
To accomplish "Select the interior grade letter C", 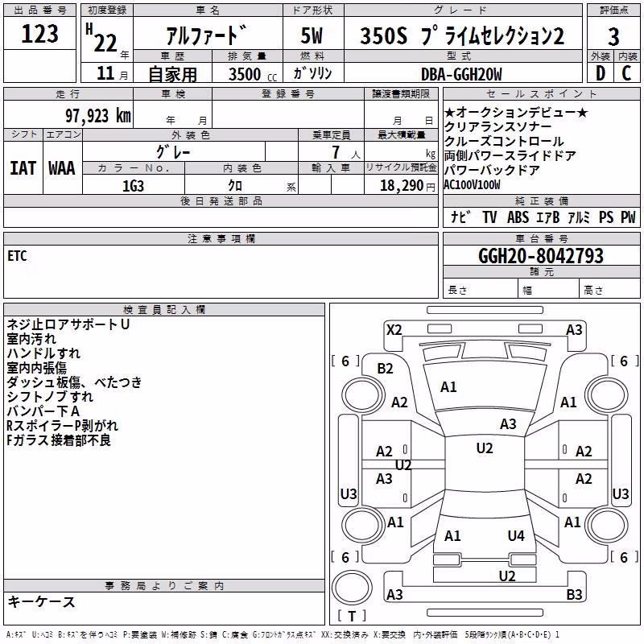I will click(626, 73).
